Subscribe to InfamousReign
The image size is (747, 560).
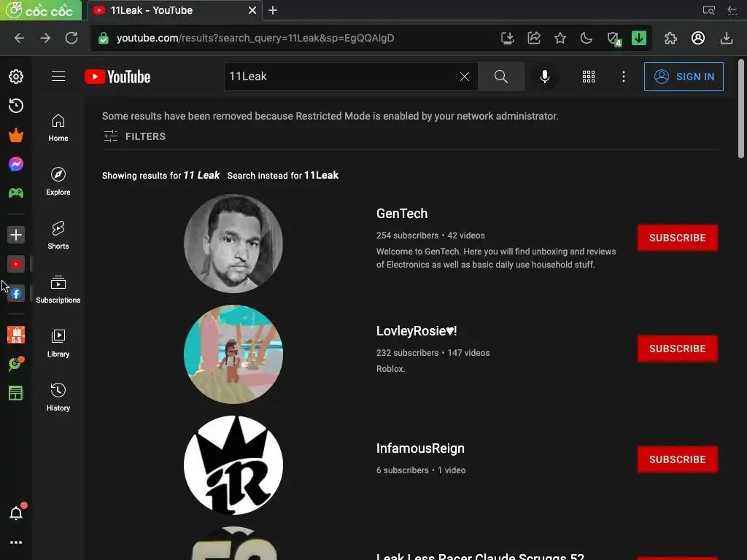click(678, 459)
